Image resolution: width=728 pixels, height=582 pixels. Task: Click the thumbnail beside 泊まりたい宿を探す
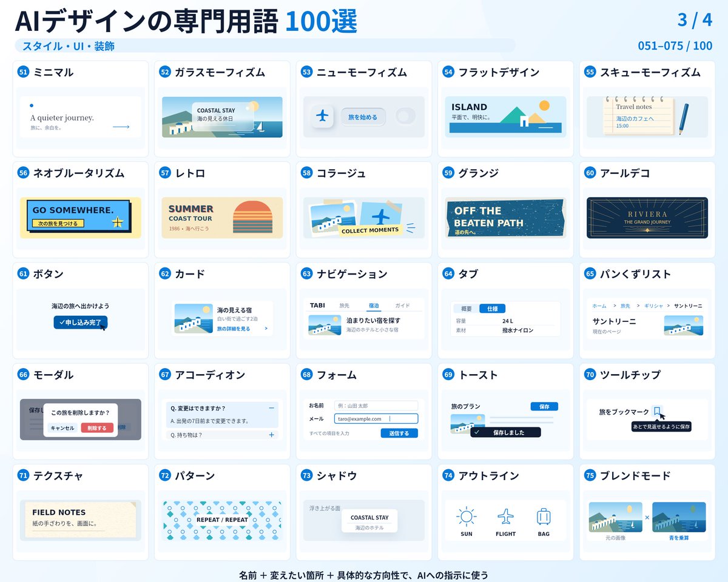tap(325, 325)
